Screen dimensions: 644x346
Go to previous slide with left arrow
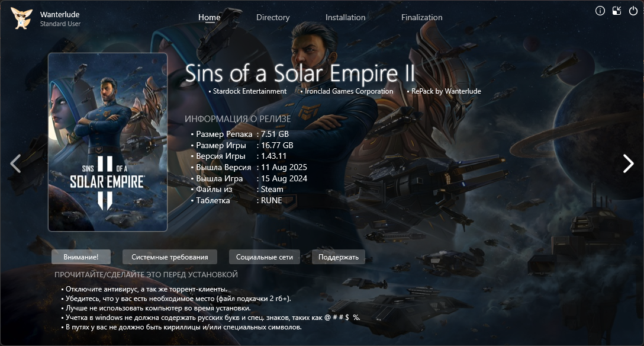pos(15,164)
